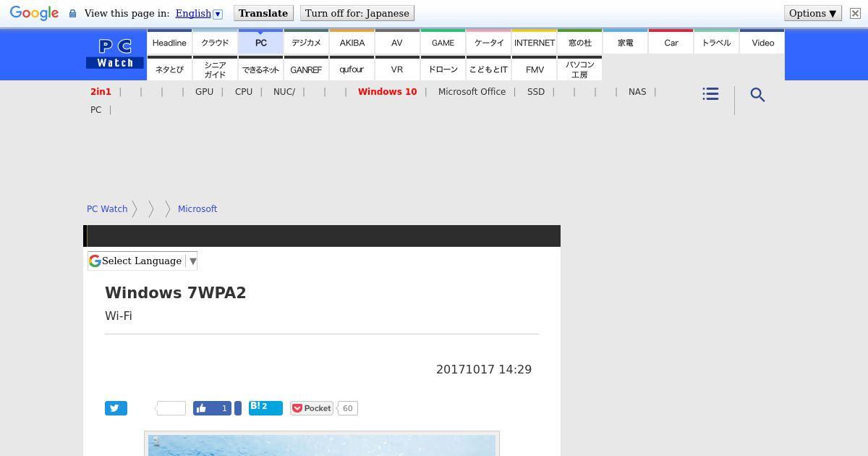Click the Microsoft breadcrumb link

pos(197,208)
